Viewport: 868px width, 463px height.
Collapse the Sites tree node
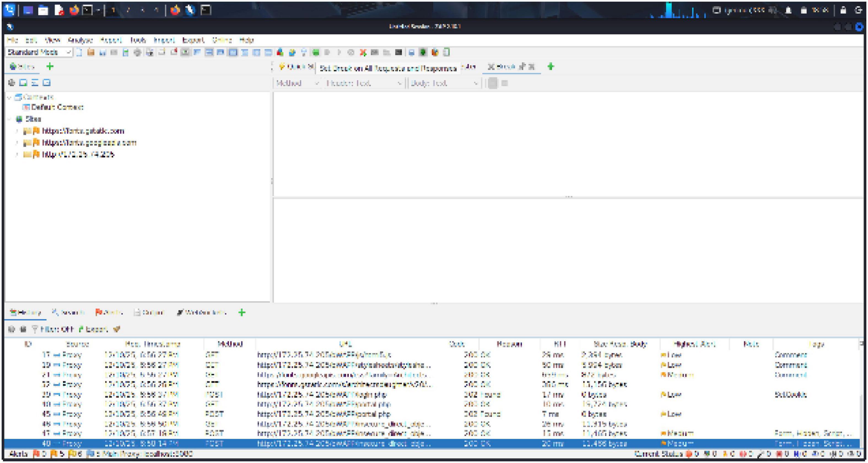9,119
